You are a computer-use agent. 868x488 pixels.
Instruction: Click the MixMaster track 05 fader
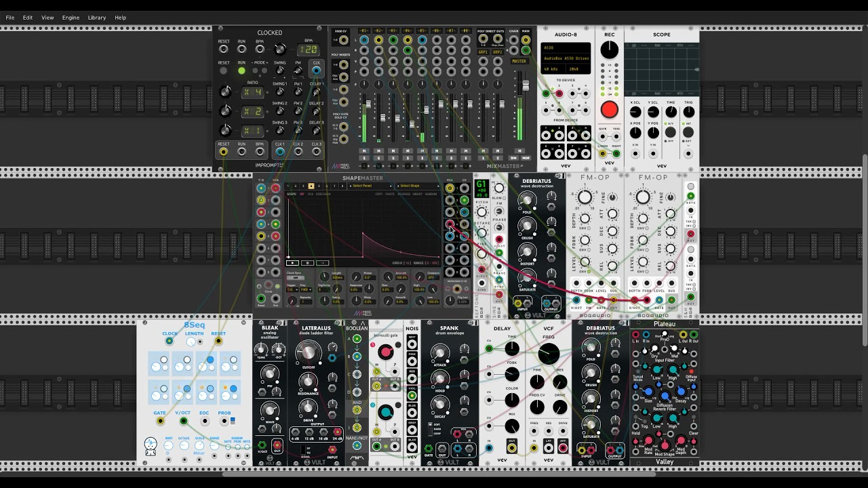427,108
